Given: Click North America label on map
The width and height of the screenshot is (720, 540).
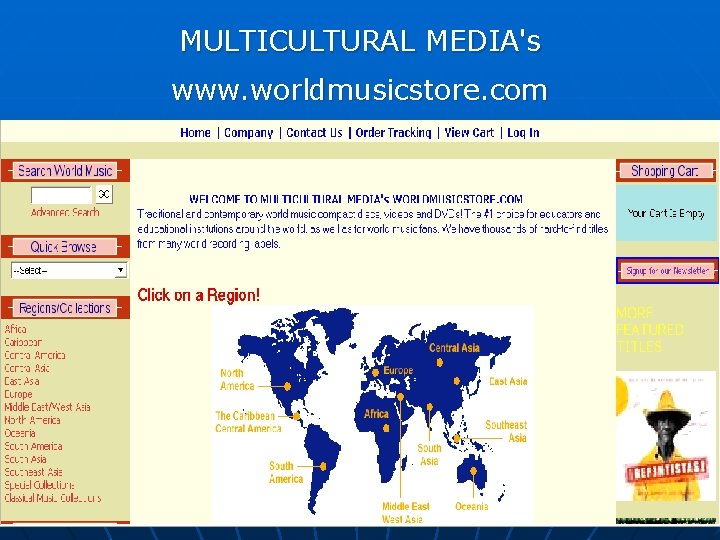Looking at the screenshot, I should [237, 380].
